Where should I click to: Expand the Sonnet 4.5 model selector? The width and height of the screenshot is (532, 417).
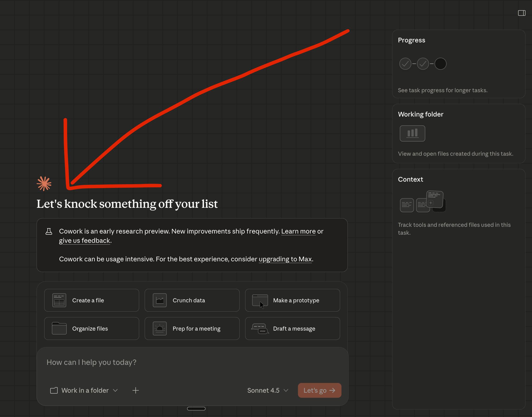263,390
